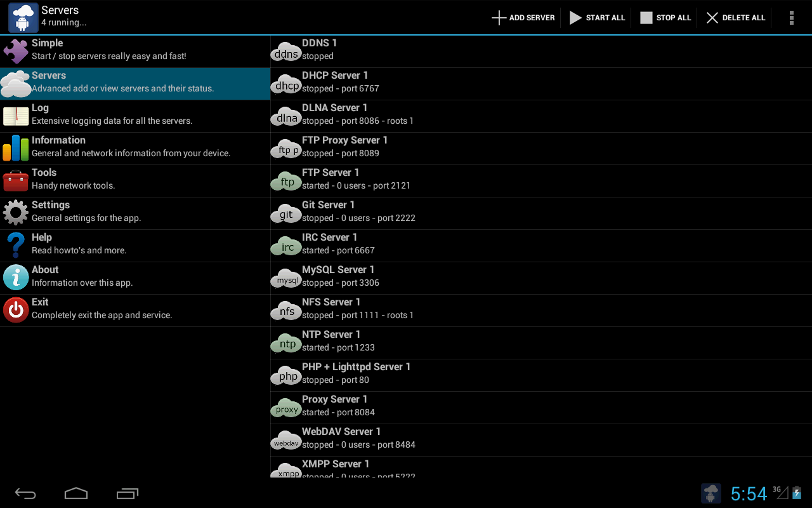Click the green ftp cloud icon
The image size is (812, 508).
pos(286,182)
